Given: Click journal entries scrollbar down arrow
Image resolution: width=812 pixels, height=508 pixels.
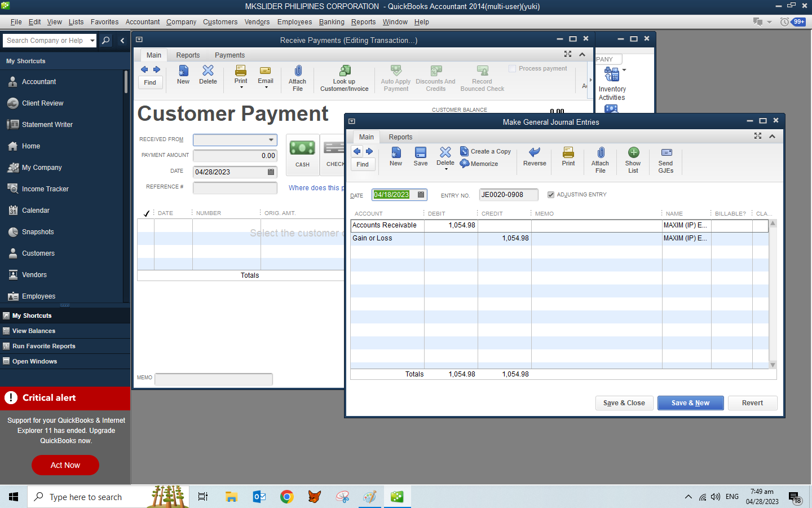Looking at the screenshot, I should coord(773,365).
